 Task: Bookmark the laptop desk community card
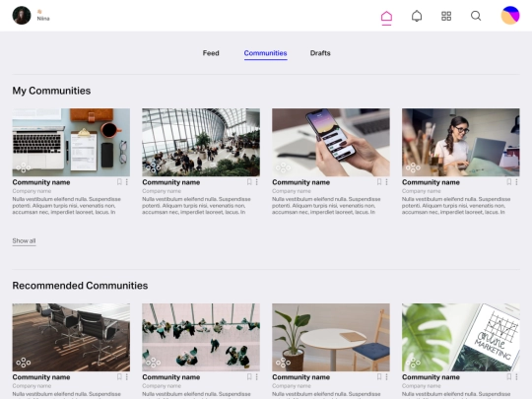(119, 182)
